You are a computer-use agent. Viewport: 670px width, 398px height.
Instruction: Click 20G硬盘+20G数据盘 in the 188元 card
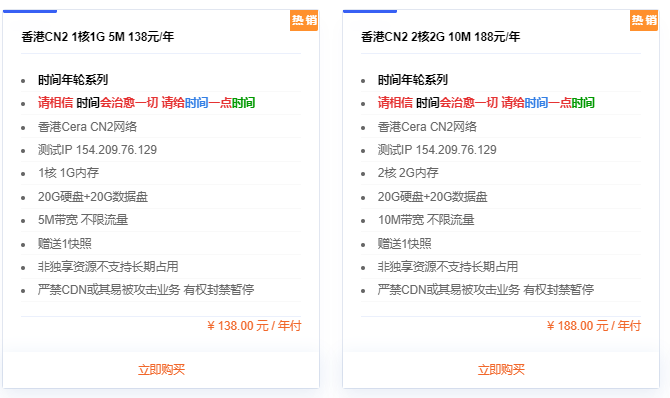(x=432, y=197)
